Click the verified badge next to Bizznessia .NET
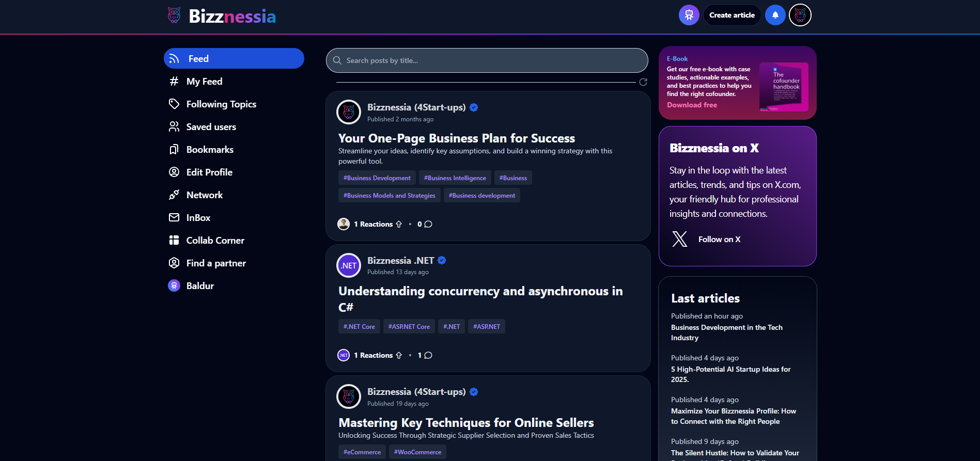 442,260
